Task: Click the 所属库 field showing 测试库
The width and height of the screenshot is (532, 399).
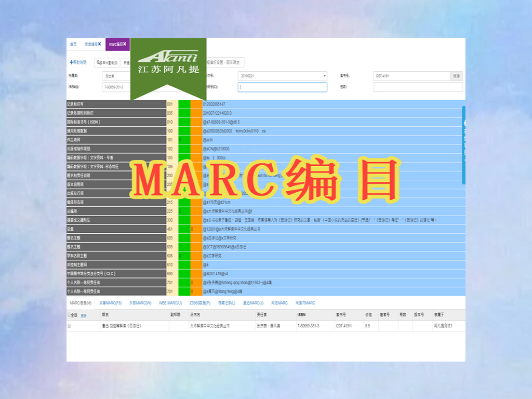Action: point(116,76)
